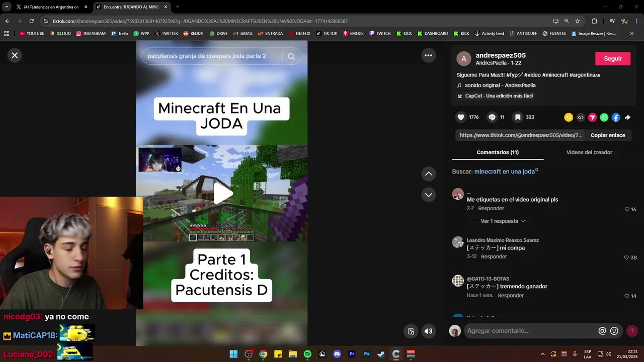Go back in browser history

[7, 21]
